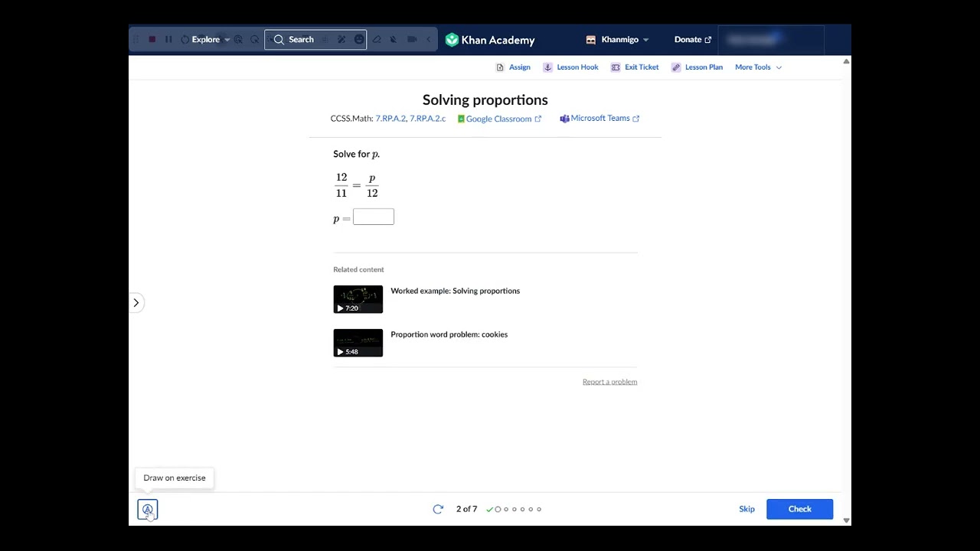
Task: Click the 'Worked example: Solving proportions' title
Action: click(455, 291)
